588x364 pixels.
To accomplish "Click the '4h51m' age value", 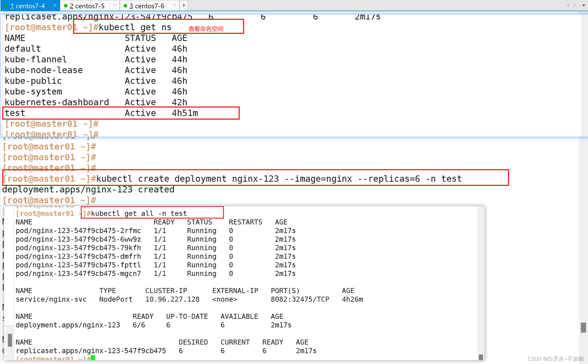I will coord(185,113).
